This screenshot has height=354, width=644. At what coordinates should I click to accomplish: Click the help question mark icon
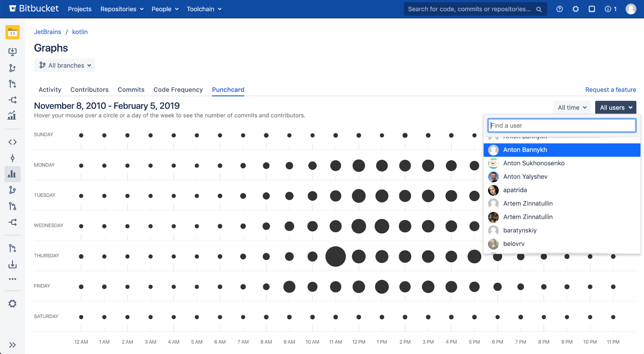click(560, 9)
